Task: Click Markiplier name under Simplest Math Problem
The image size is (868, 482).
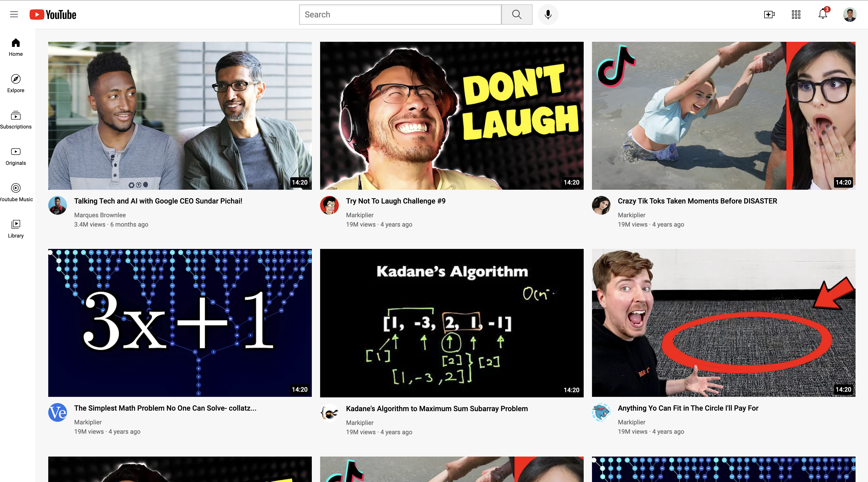Action: click(88, 422)
